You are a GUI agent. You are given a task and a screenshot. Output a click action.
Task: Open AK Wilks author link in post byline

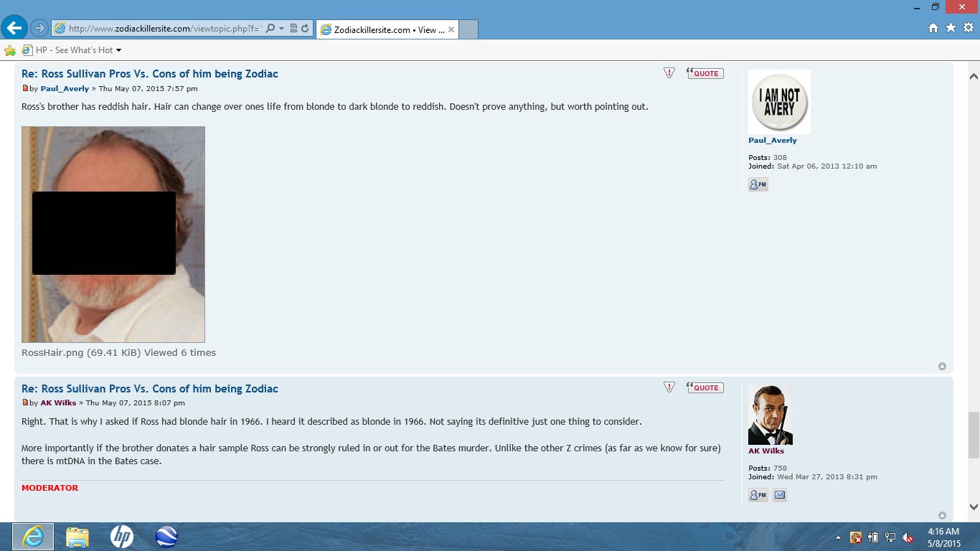pyautogui.click(x=58, y=403)
